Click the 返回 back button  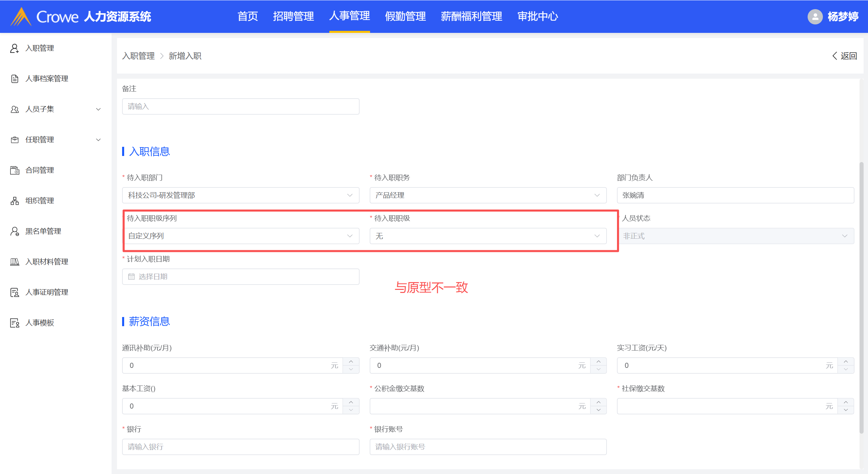click(845, 56)
